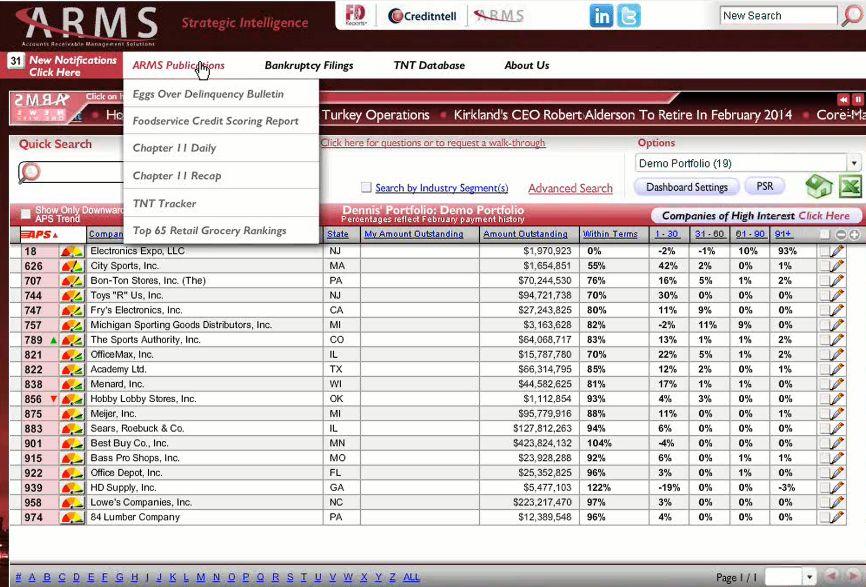Check the Bon-Ton Stores row checkbox
This screenshot has height=587, width=866.
(x=825, y=281)
